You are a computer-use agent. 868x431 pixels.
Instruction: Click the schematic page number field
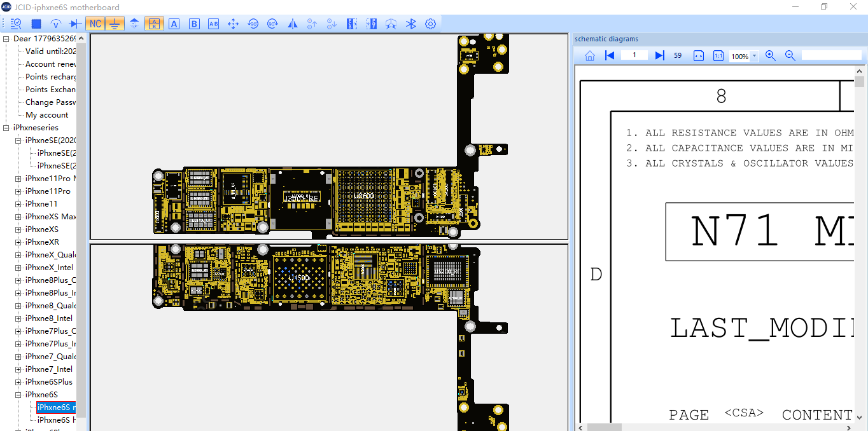pos(634,56)
